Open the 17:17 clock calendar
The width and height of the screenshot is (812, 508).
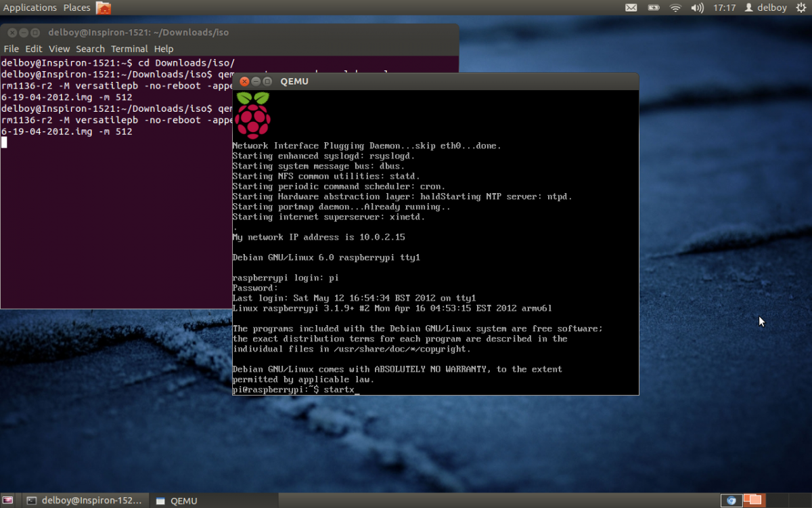pyautogui.click(x=724, y=8)
